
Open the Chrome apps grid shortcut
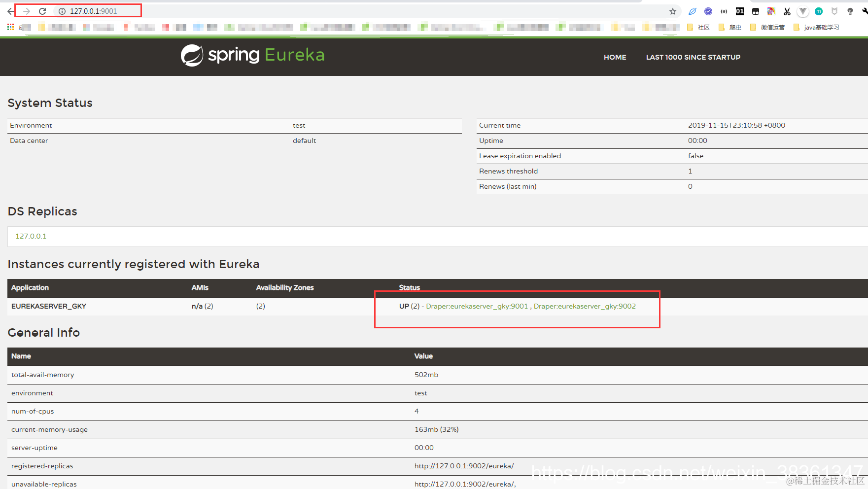[10, 27]
